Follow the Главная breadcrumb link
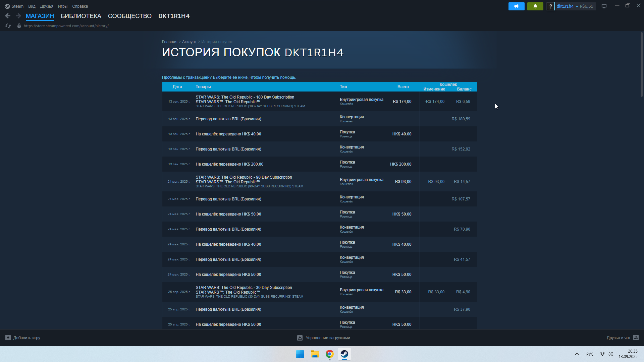Viewport: 644px width, 362px height. point(170,42)
